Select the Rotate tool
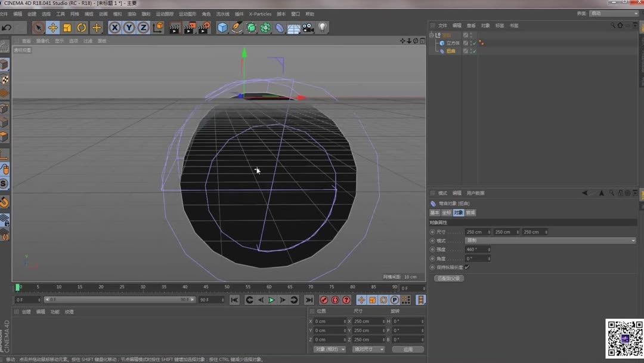 (82, 27)
